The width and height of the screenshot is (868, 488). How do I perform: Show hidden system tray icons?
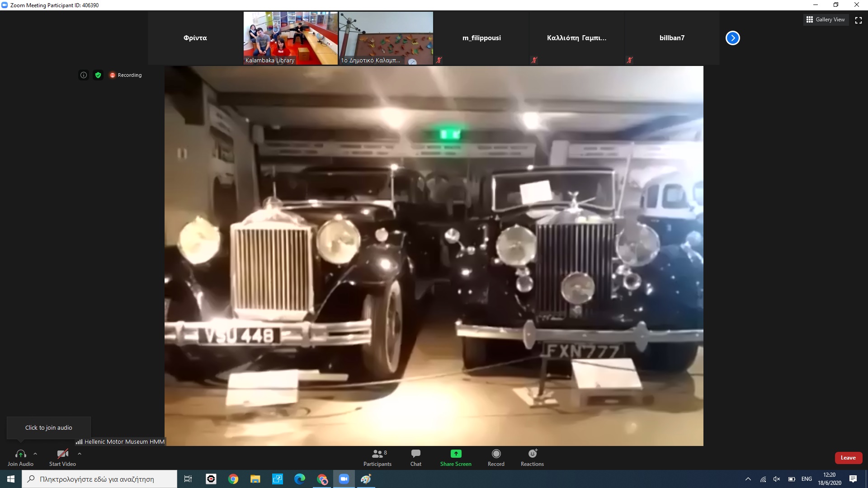click(x=748, y=479)
